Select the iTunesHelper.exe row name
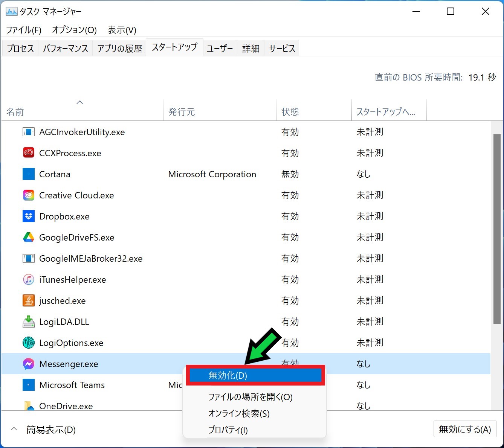The image size is (504, 448). click(73, 280)
